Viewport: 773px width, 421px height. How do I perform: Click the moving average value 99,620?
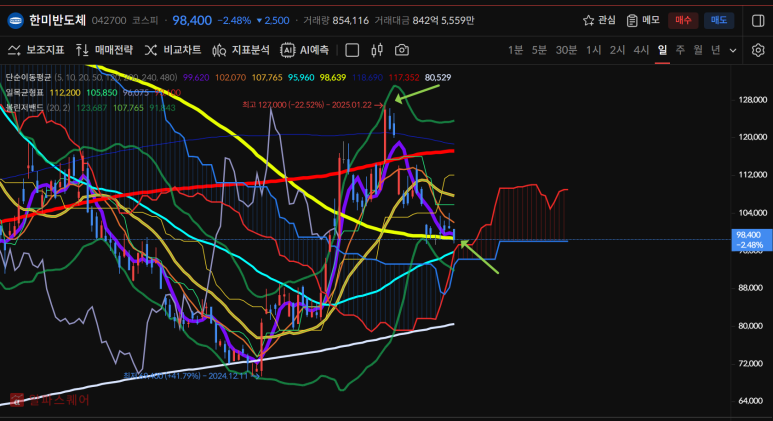click(196, 77)
